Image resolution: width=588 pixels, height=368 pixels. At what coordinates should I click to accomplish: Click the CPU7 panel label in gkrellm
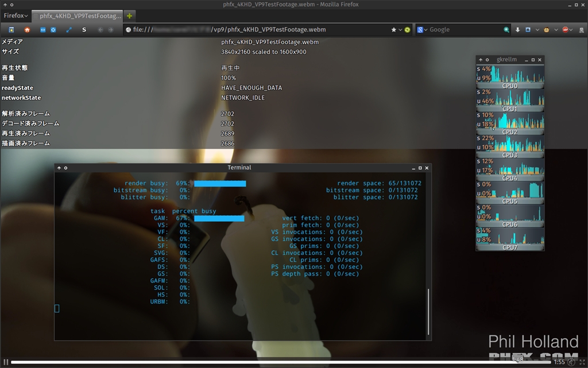click(x=510, y=247)
